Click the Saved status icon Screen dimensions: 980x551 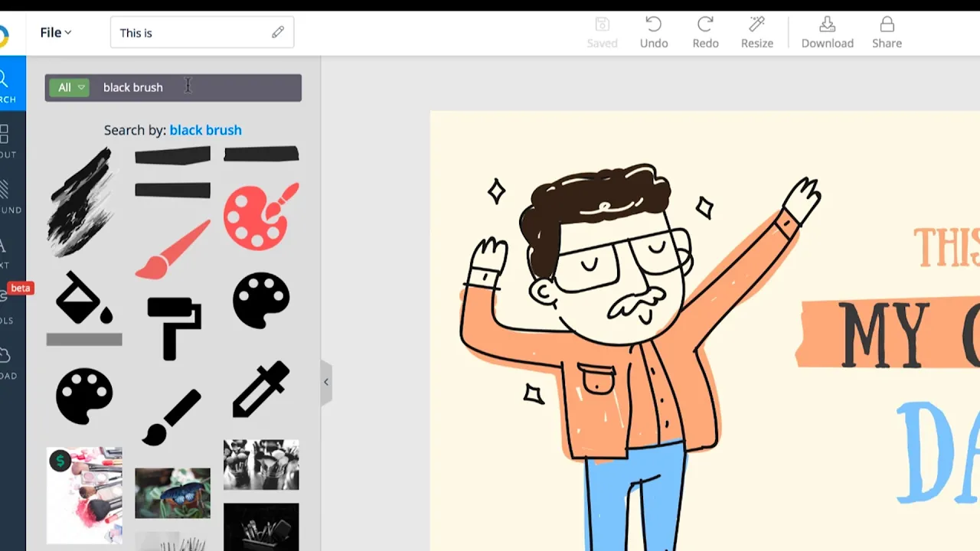pyautogui.click(x=602, y=33)
